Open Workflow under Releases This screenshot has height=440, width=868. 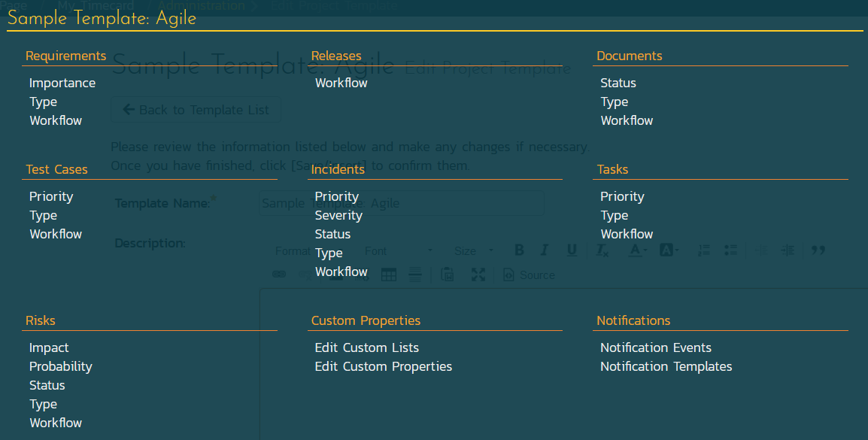pos(341,83)
